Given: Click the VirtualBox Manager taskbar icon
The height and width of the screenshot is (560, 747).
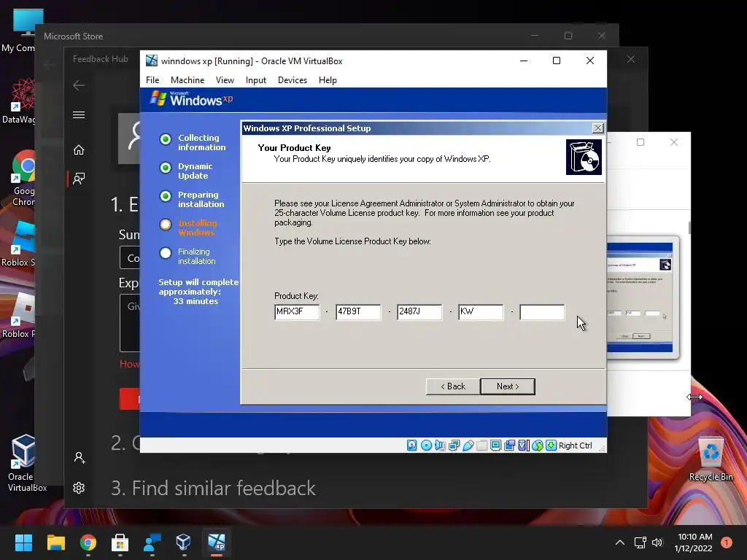Looking at the screenshot, I should click(184, 542).
